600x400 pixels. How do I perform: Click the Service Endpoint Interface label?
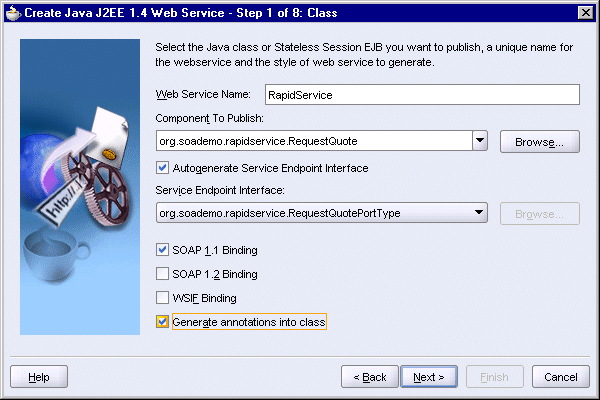coord(220,190)
